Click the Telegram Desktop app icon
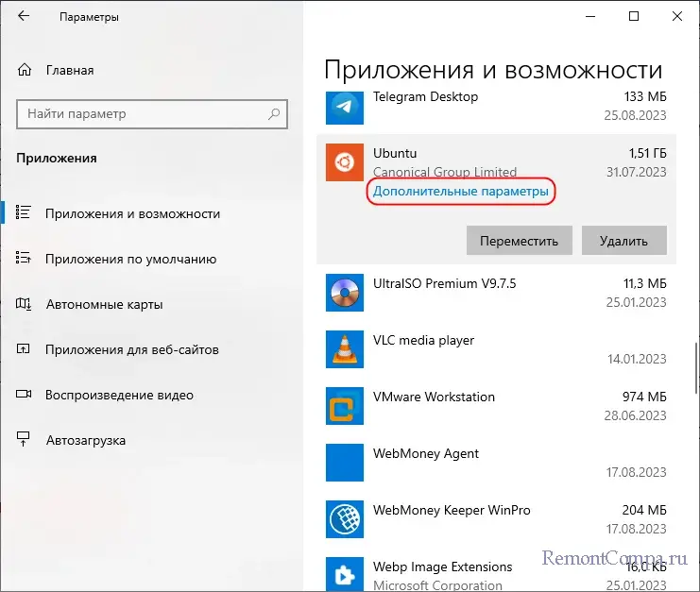 click(344, 107)
